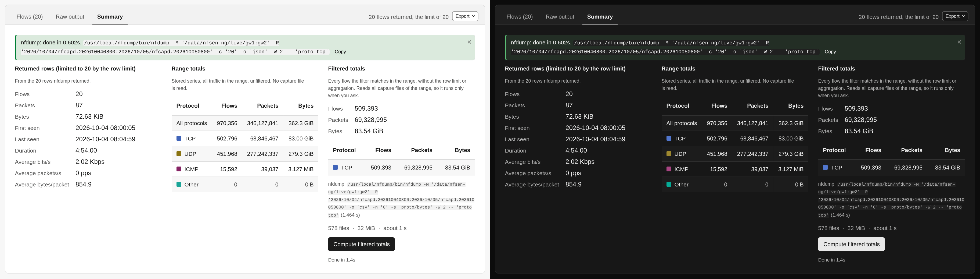Open the Export dropdown in light panel
The height and width of the screenshot is (279, 980).
click(465, 16)
